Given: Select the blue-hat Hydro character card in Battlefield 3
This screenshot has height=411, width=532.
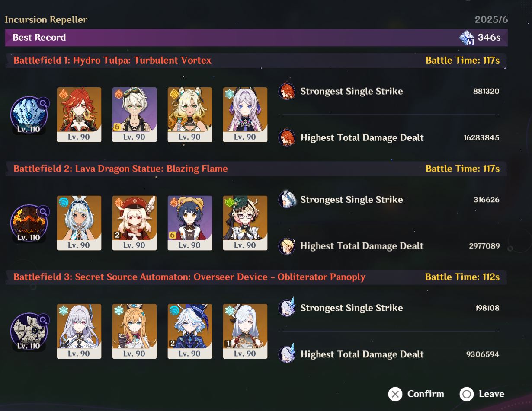Looking at the screenshot, I should tap(190, 331).
